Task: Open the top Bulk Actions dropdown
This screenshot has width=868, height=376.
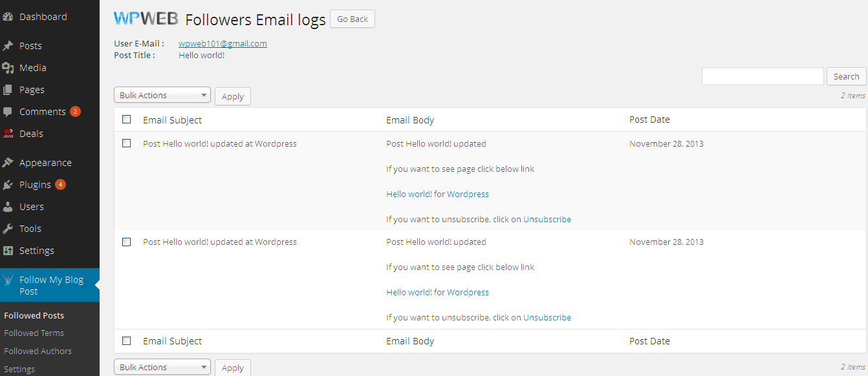Action: tap(162, 95)
